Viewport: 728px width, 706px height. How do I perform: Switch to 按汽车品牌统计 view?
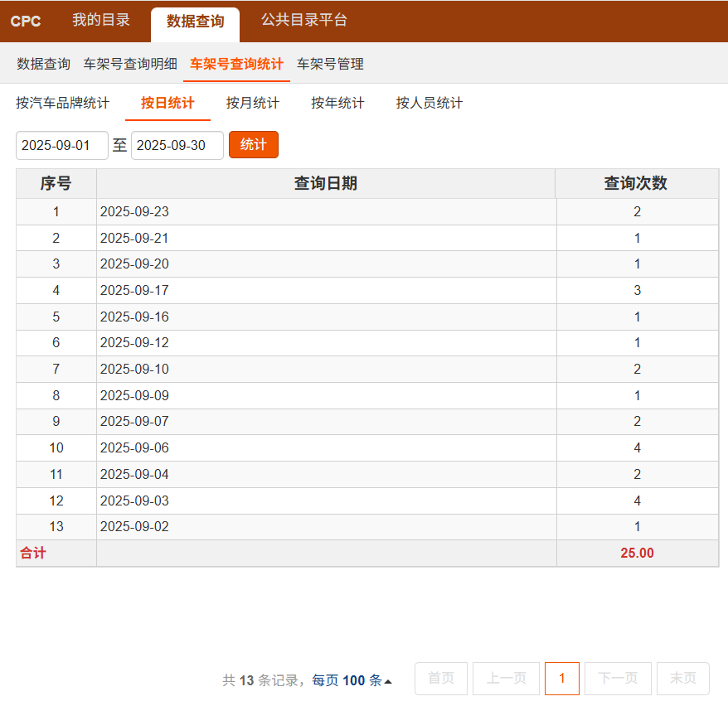point(63,103)
